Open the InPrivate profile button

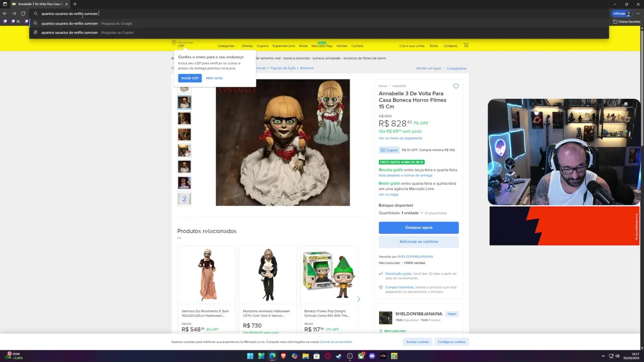pos(622,14)
